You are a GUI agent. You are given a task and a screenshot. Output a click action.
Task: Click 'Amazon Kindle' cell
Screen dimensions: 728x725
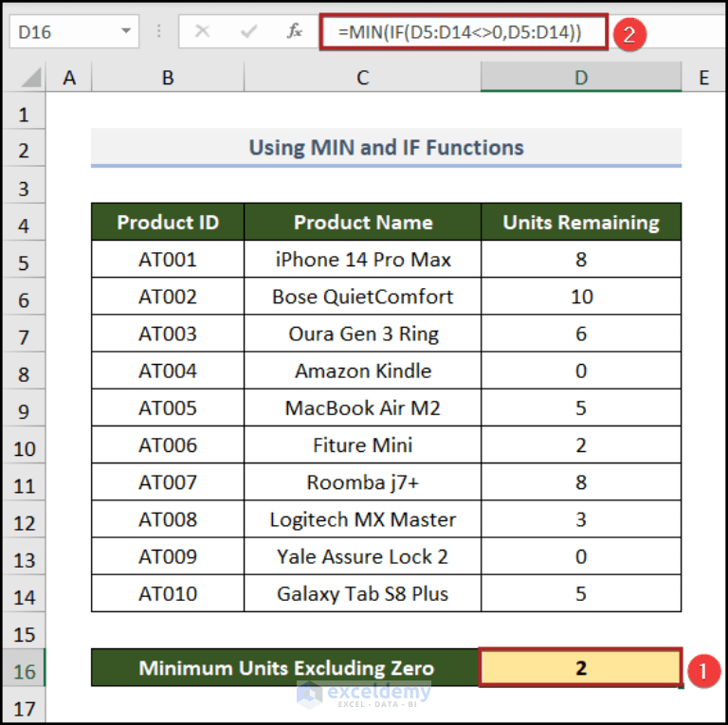(x=363, y=371)
